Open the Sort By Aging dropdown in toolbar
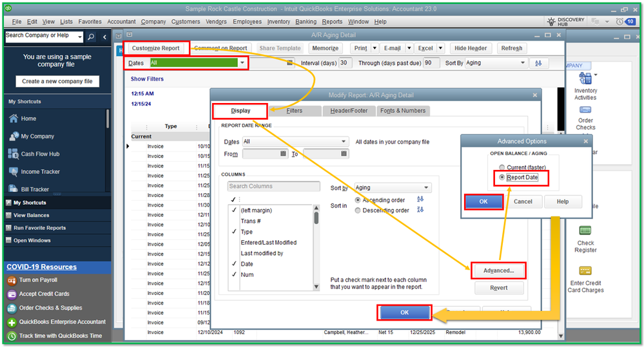The image size is (644, 347). [522, 62]
